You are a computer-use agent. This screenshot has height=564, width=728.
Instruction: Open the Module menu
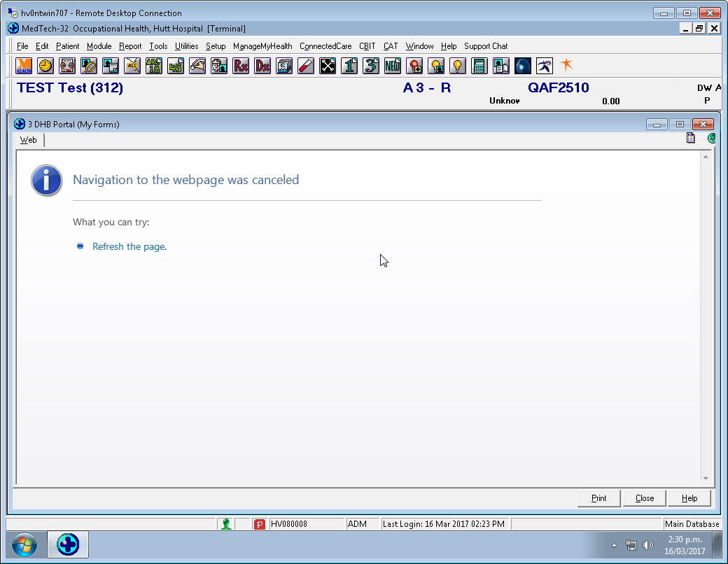(99, 46)
